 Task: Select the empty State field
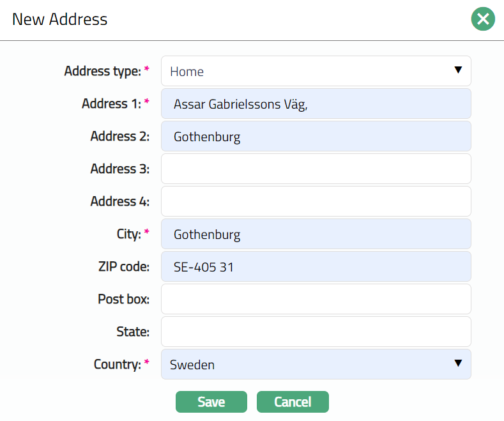coord(316,332)
